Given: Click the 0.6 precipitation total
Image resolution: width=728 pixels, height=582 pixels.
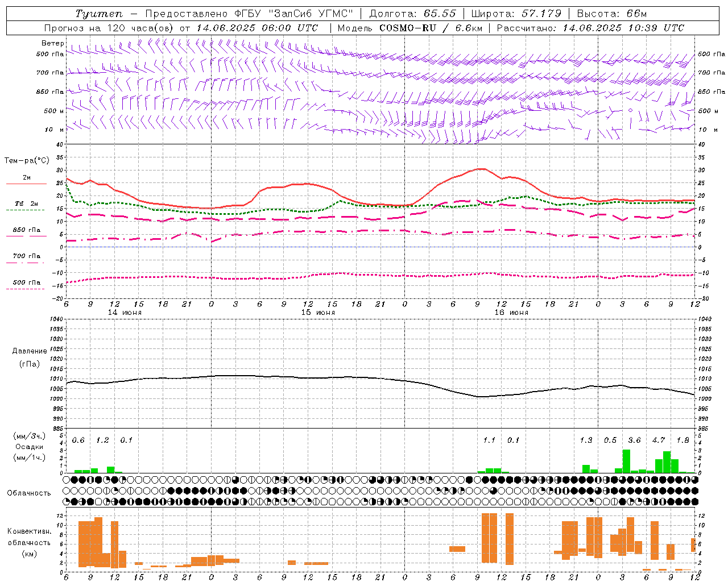Looking at the screenshot, I should click(x=78, y=440).
